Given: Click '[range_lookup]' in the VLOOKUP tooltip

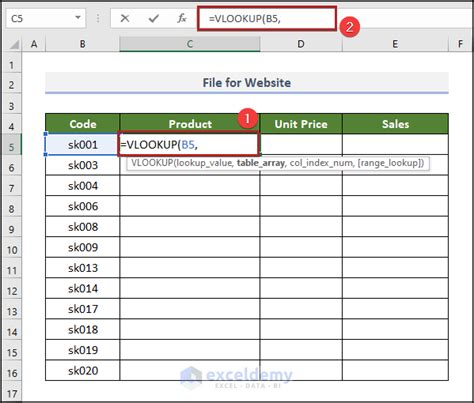Looking at the screenshot, I should click(x=389, y=163).
